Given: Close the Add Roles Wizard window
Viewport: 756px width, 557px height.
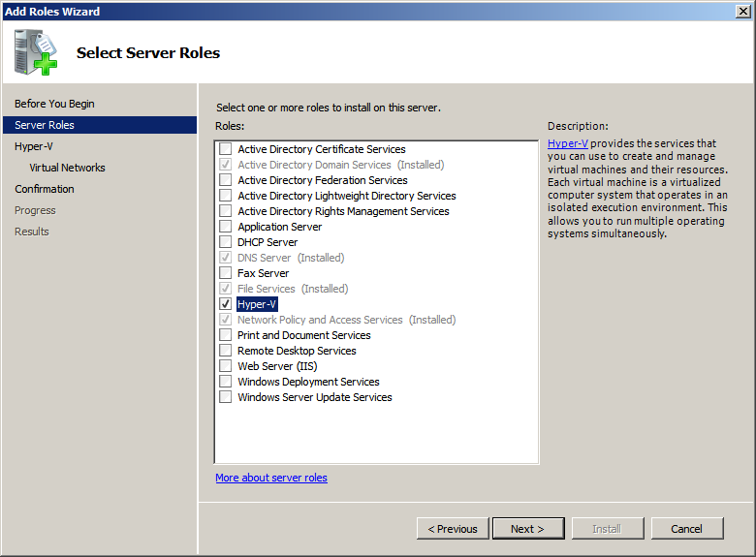Looking at the screenshot, I should (x=741, y=12).
